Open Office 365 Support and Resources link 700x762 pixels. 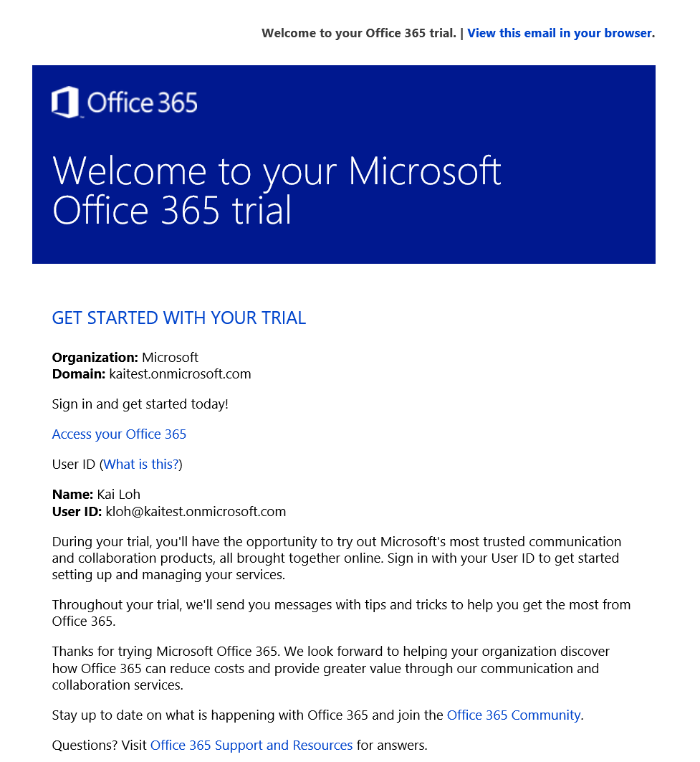(x=251, y=745)
